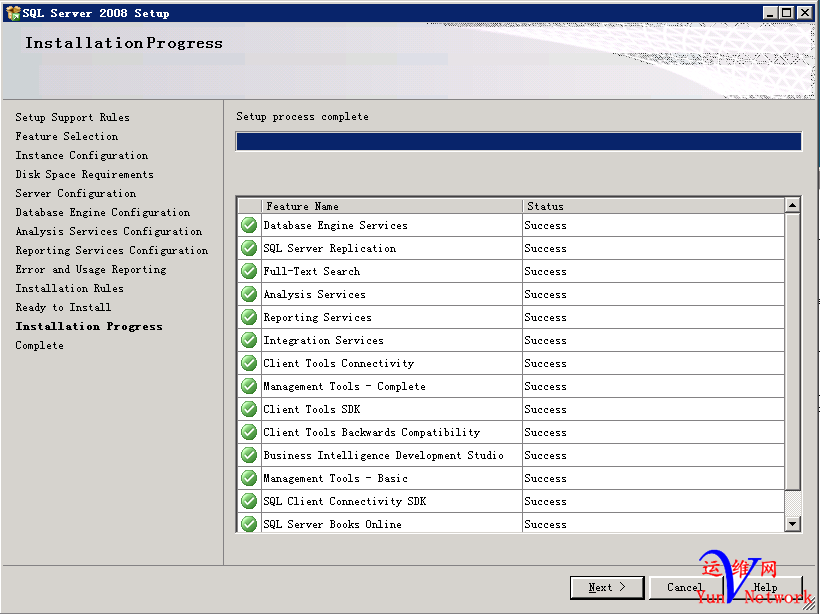Click the status icon for Analysis Services row

[x=249, y=294]
